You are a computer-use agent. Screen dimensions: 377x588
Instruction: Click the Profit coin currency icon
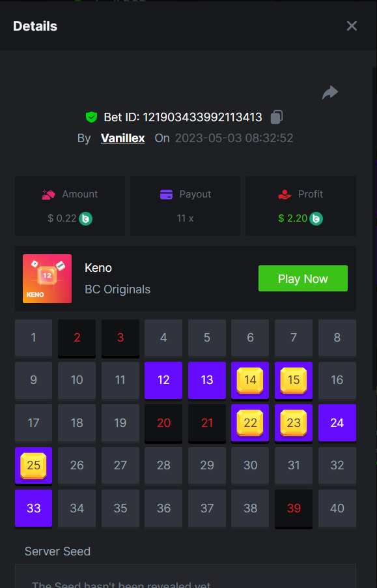(x=316, y=218)
